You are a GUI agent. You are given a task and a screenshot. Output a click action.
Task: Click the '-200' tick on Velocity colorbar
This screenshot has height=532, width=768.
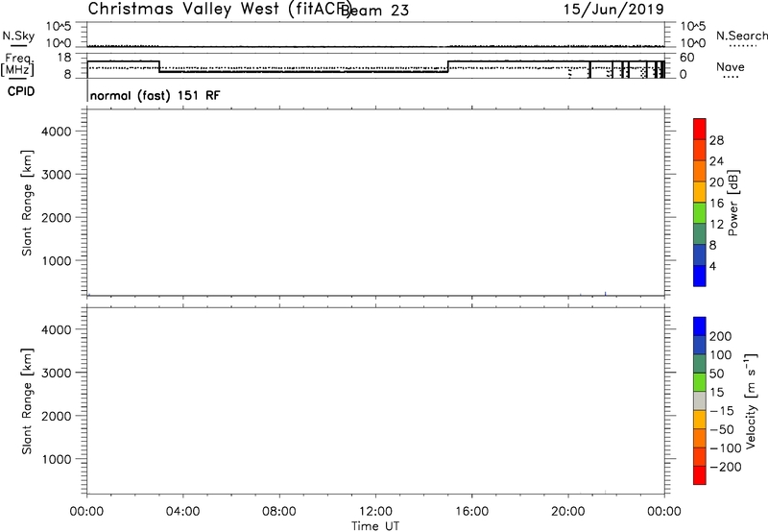726,467
